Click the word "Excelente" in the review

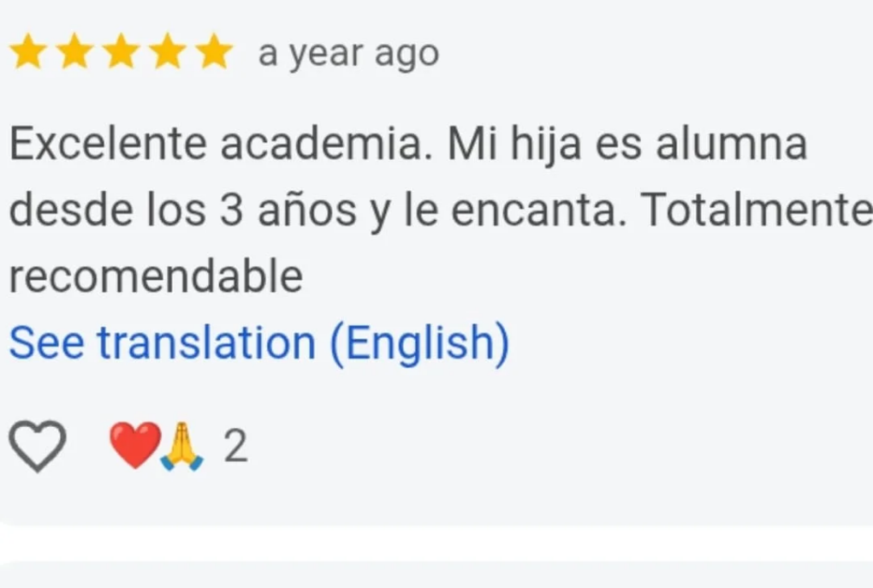coord(108,145)
